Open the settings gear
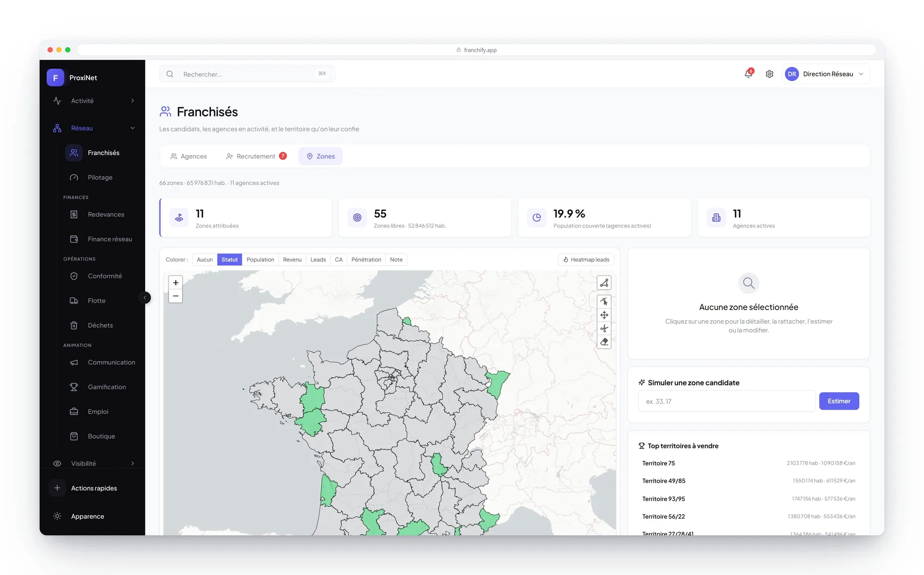This screenshot has height=575, width=924. [769, 74]
